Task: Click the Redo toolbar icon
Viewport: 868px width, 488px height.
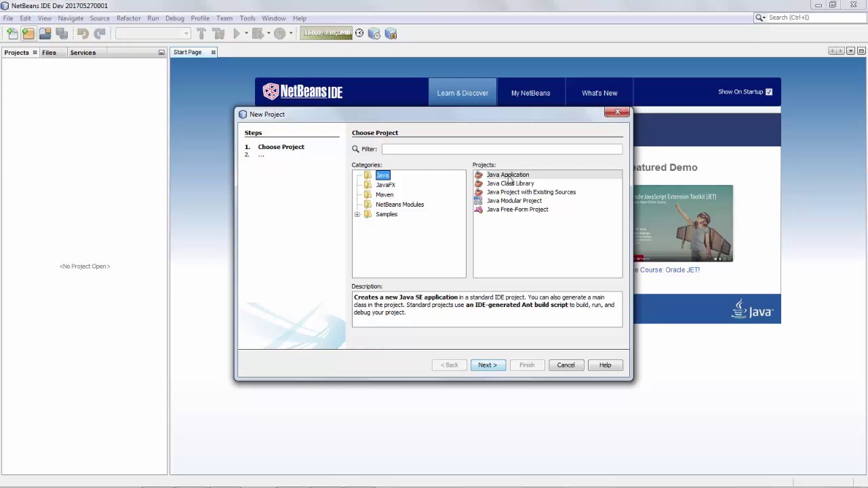Action: [100, 33]
